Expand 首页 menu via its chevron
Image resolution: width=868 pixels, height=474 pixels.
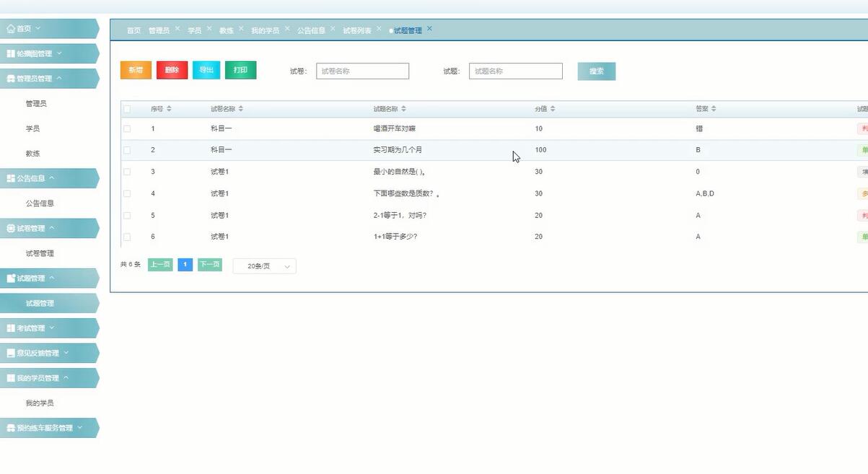tap(38, 29)
